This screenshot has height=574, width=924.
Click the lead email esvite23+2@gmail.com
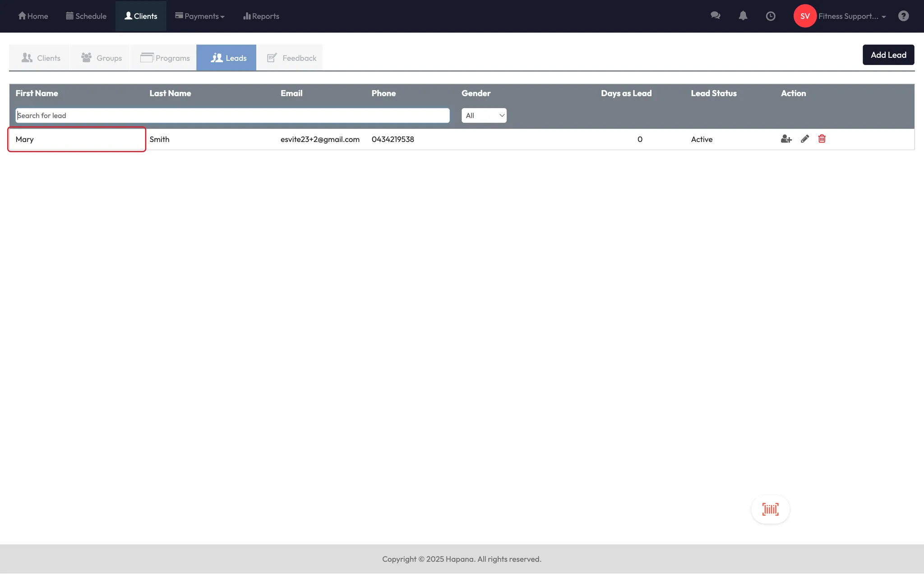320,139
